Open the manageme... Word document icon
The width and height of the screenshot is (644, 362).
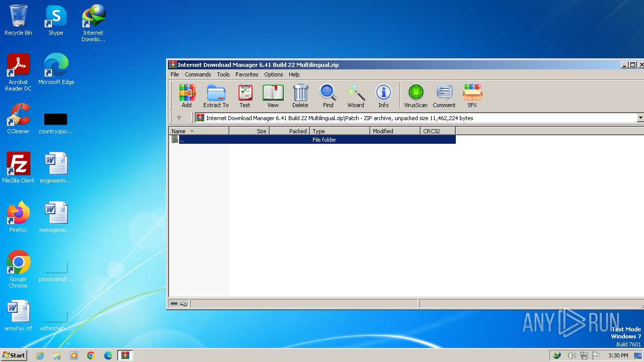55,217
